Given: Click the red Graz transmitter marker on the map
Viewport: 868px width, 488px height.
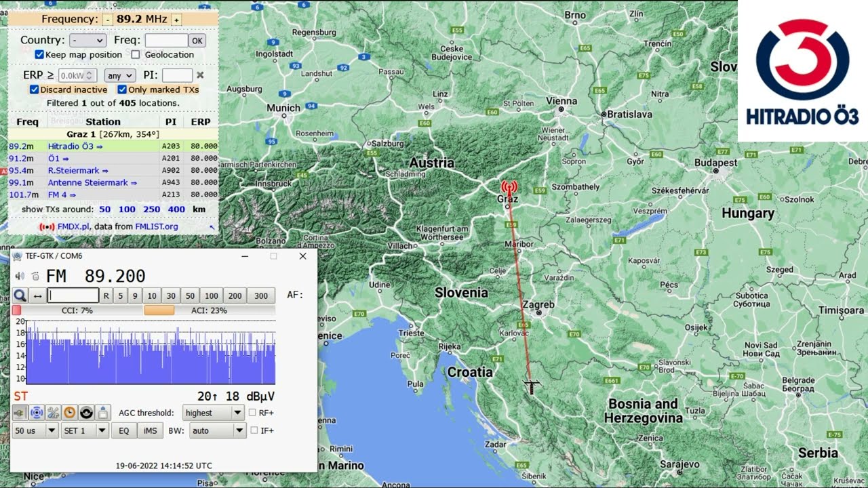Looking at the screenshot, I should tap(509, 187).
